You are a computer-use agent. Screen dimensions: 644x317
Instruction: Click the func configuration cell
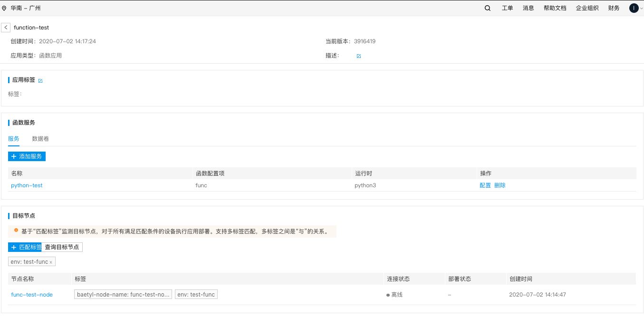201,185
